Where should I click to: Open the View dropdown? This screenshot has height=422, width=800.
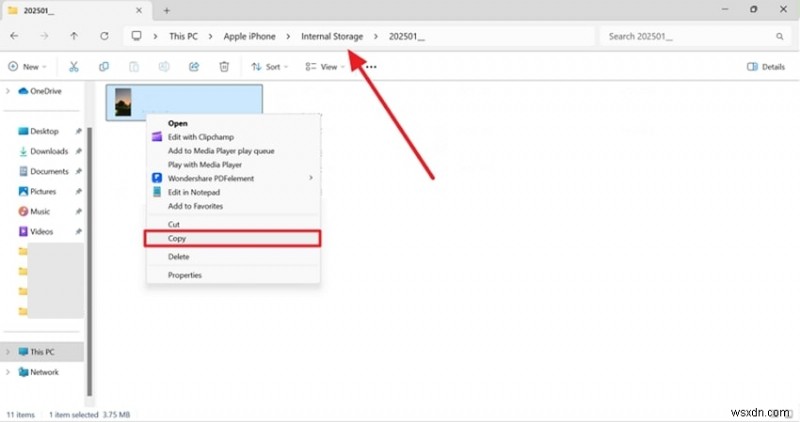(325, 67)
